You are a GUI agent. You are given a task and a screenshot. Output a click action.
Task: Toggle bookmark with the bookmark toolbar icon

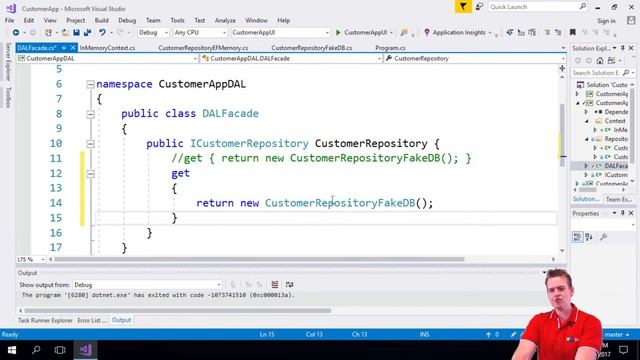click(x=573, y=32)
